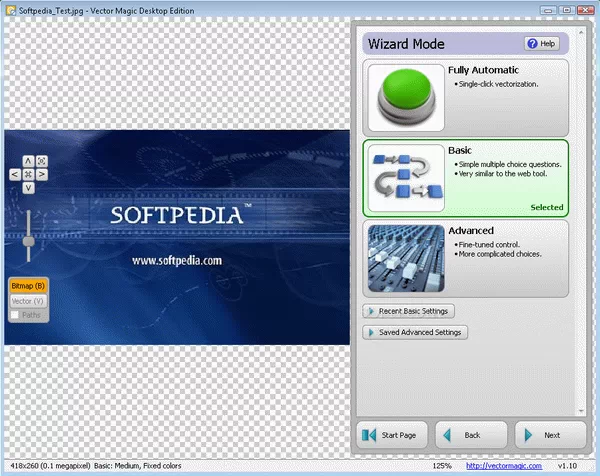Open the vectormagic.com link in status bar

click(x=504, y=466)
